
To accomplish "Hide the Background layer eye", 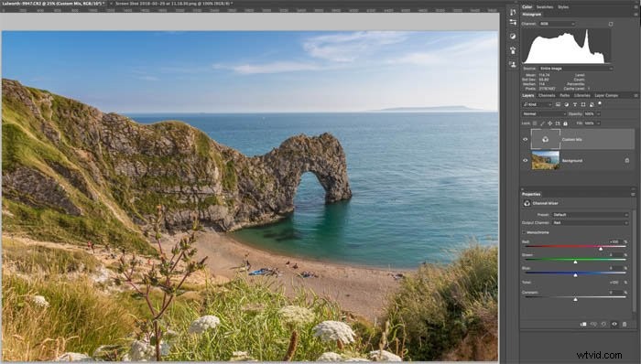I will pos(526,160).
